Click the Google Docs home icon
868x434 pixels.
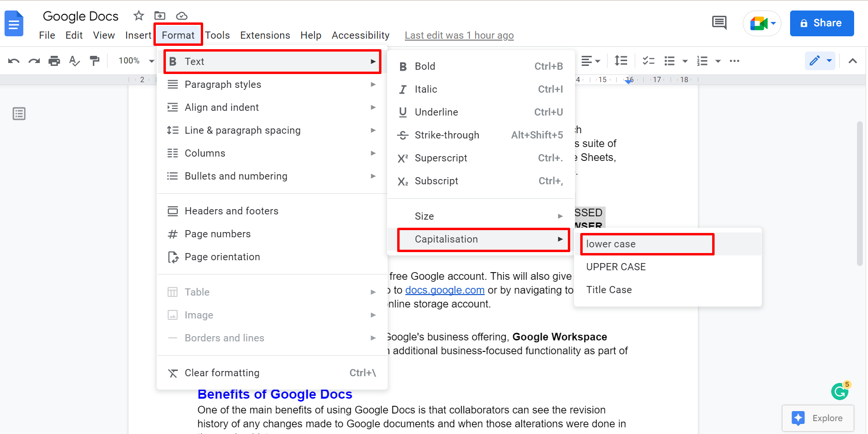coord(14,23)
